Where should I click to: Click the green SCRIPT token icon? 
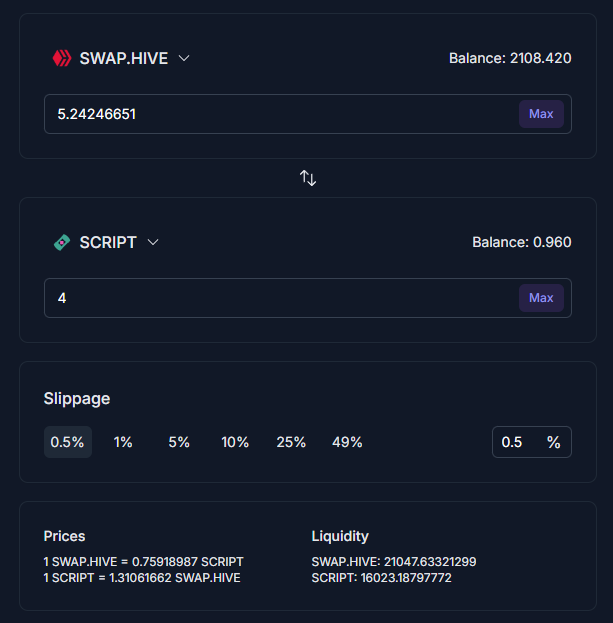[x=62, y=242]
